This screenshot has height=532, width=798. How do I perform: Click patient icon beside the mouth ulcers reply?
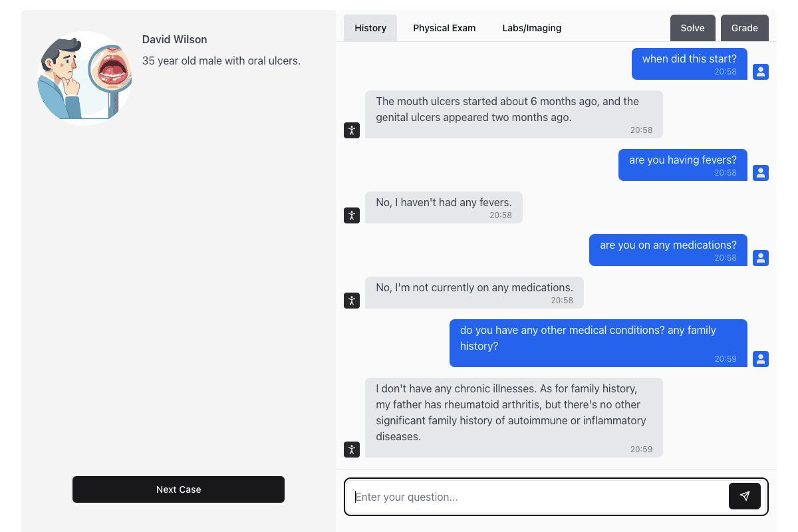[352, 130]
